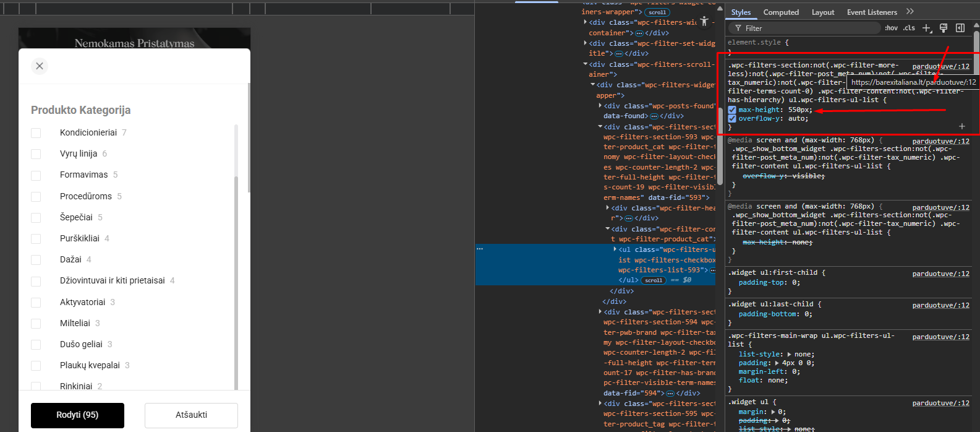Collapse the wpc-filter-content div node
The image size is (980, 432).
coord(608,229)
